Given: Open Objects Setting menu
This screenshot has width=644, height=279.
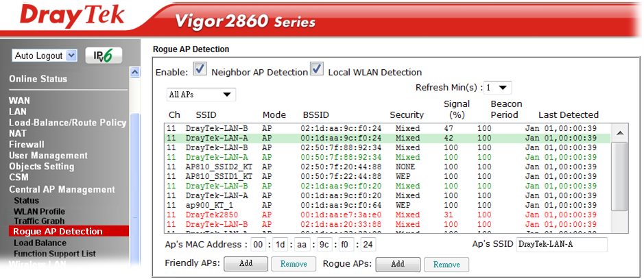Looking at the screenshot, I should (41, 167).
